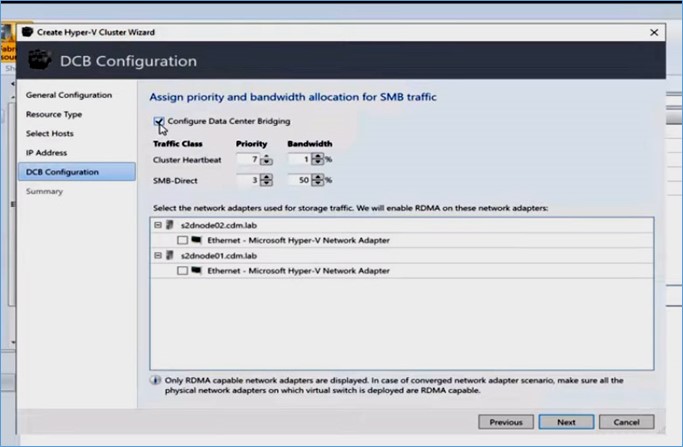The height and width of the screenshot is (447, 683).
Task: Select Ethernet adapter text under s2dnode01.cdm.lab
Action: [x=298, y=271]
